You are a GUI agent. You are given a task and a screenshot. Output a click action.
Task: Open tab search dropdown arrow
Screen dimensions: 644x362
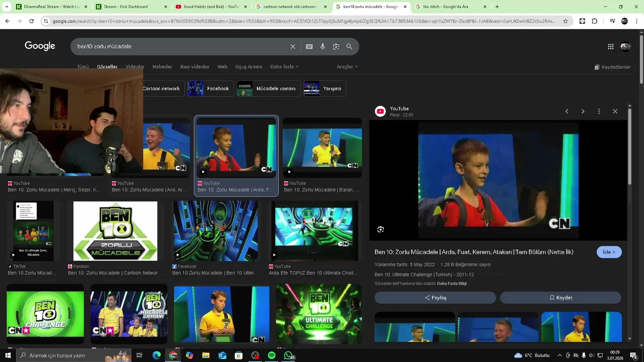pyautogui.click(x=7, y=7)
